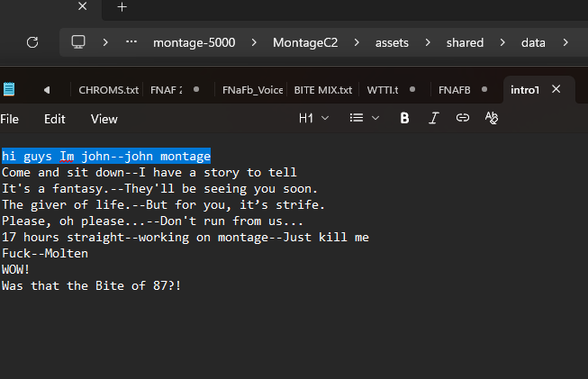Screen dimensions: 588x379
Task: Click the line 'Come and sit down--I have a story to tell'
Action: (149, 173)
